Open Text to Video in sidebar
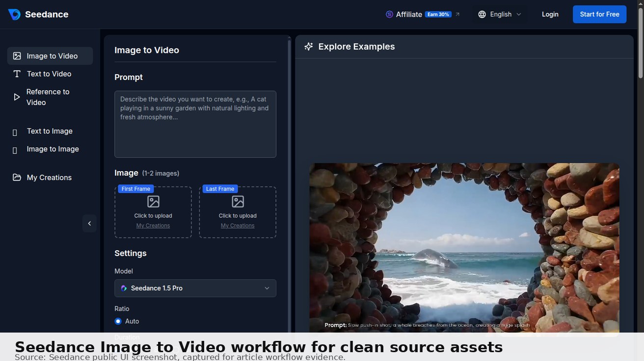Image resolution: width=644 pixels, height=361 pixels. click(50, 74)
